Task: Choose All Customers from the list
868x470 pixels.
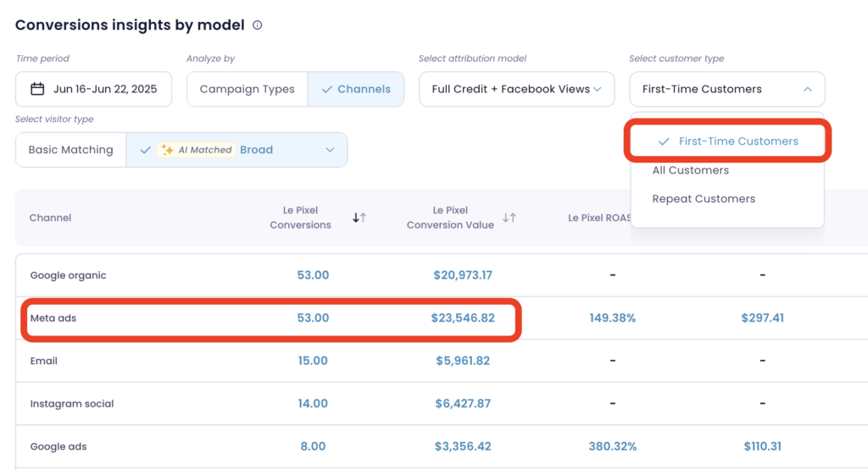Action: point(690,170)
